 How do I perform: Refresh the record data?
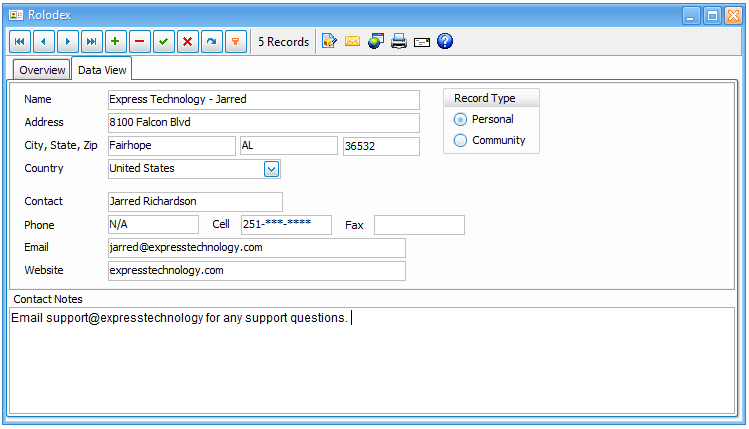(x=212, y=42)
